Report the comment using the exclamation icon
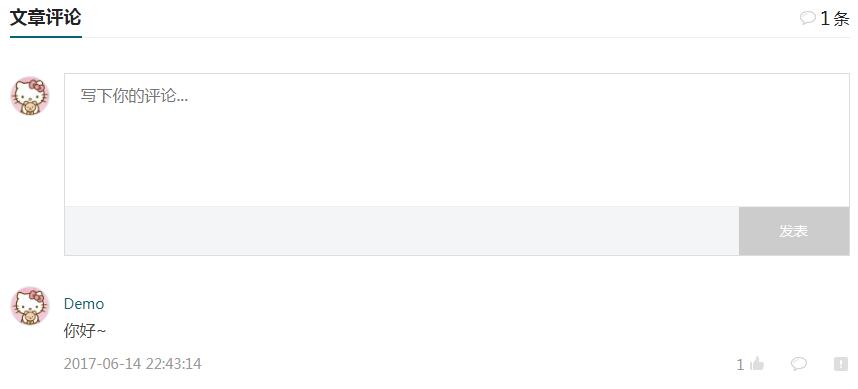This screenshot has width=858, height=389. 840,363
